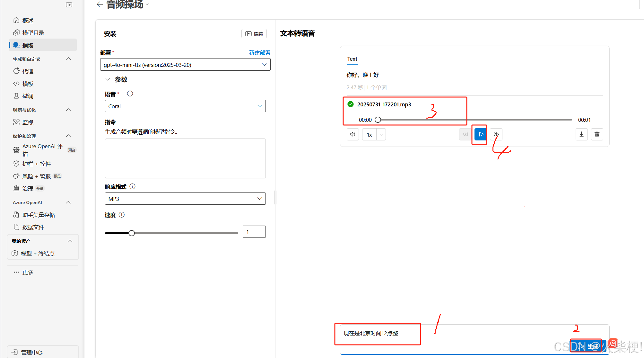Show info tooltip for 语音

point(130,94)
